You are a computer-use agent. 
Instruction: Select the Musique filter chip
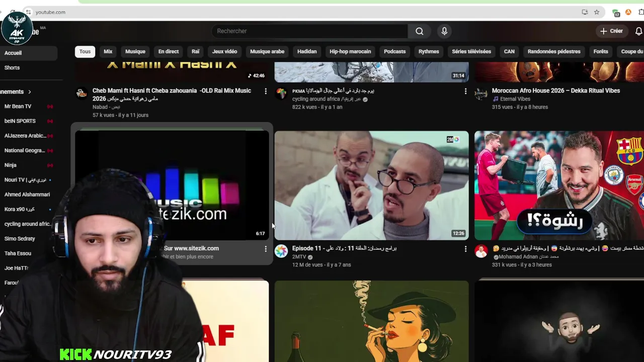pos(135,51)
